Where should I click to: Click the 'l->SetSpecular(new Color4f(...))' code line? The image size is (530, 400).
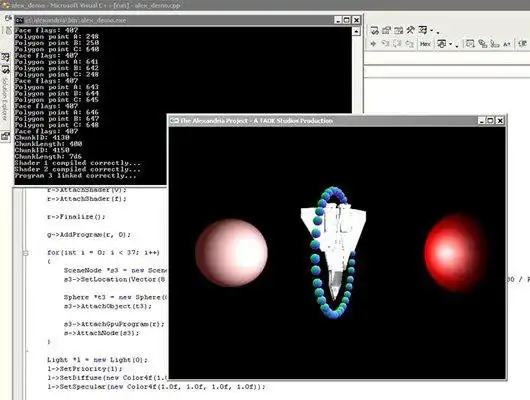click(156, 386)
